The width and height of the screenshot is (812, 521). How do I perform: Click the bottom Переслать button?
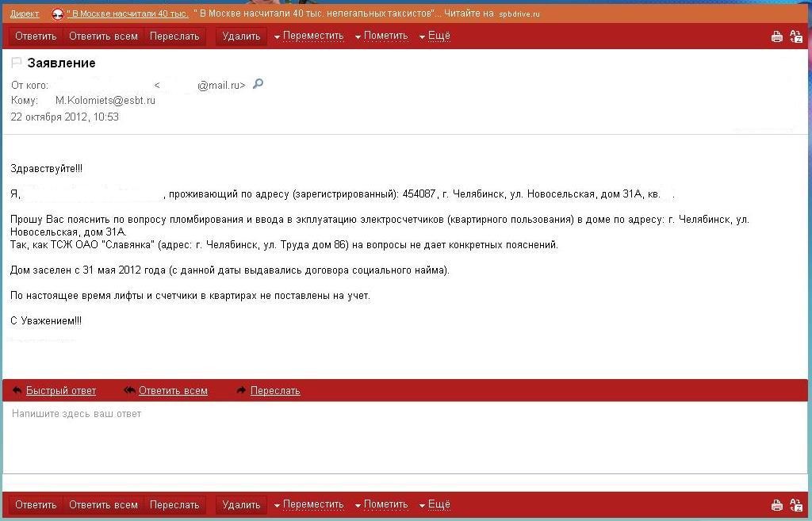point(174,504)
